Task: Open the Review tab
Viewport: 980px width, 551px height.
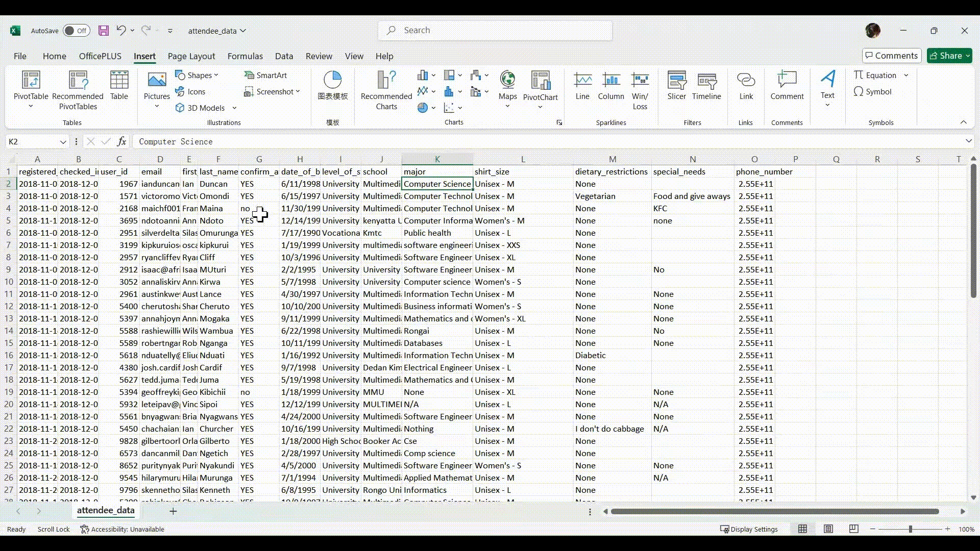Action: [318, 56]
